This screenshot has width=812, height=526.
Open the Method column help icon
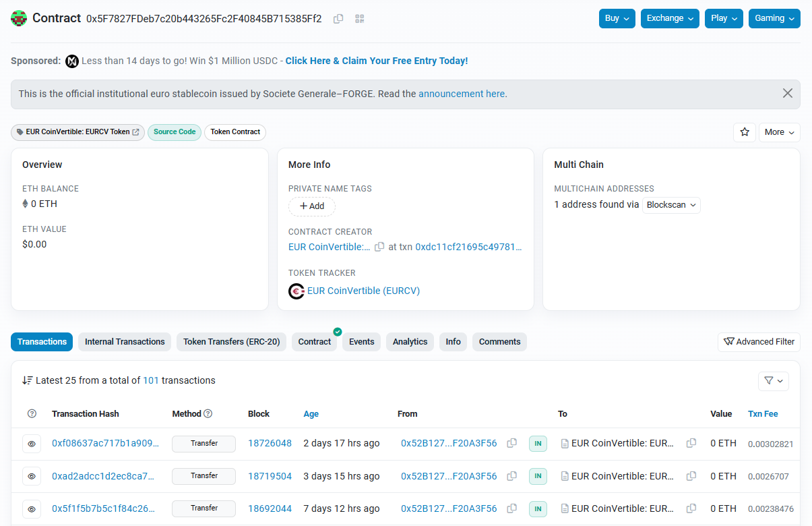pyautogui.click(x=208, y=414)
